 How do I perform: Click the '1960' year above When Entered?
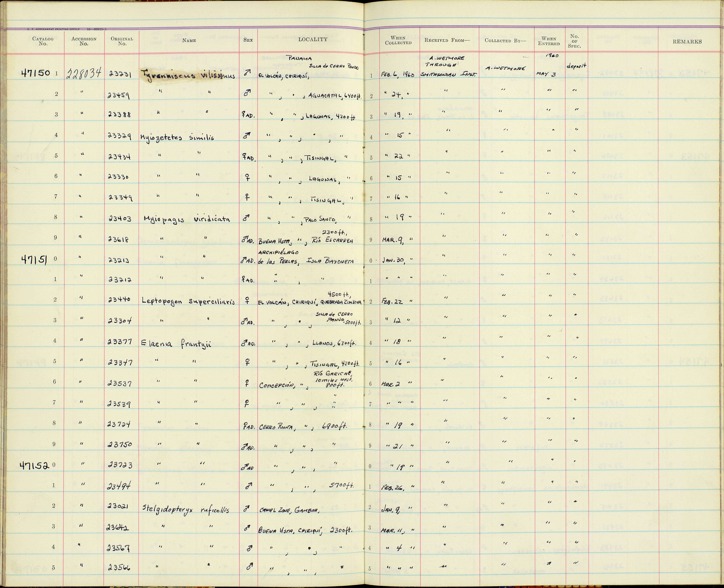[x=552, y=56]
